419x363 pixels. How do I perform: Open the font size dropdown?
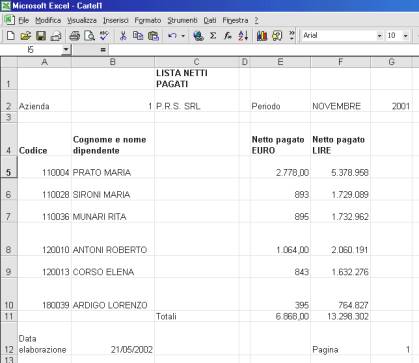tap(405, 36)
